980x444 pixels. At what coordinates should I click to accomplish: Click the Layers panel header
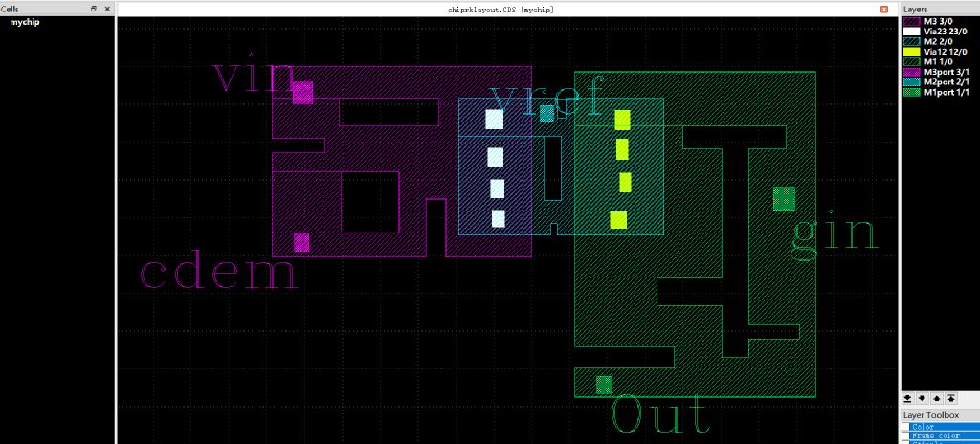917,9
